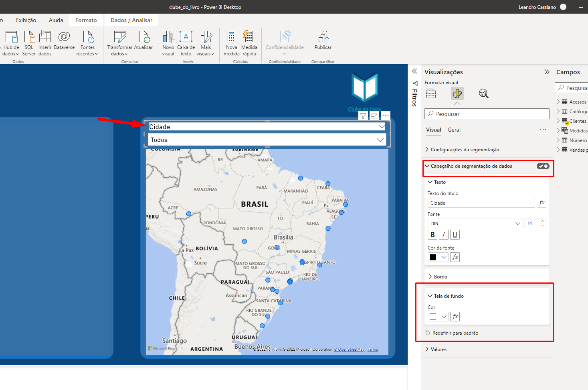Toggle italic font formatting

coord(444,235)
